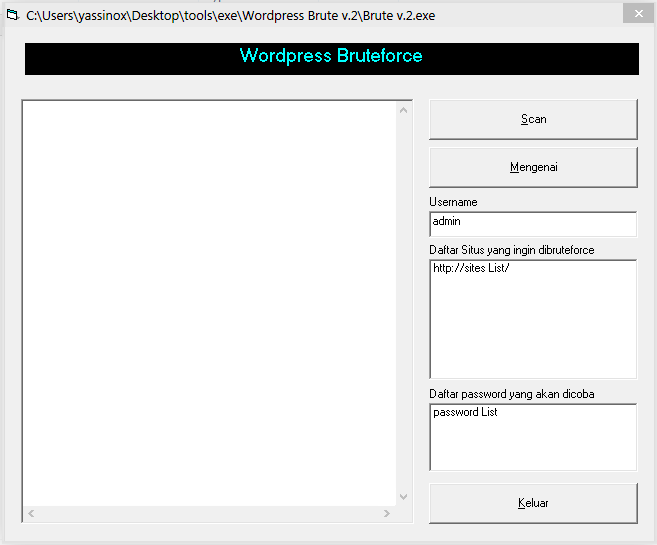Open the Mengenai about dialog
Screen dimensions: 657x545
533,167
